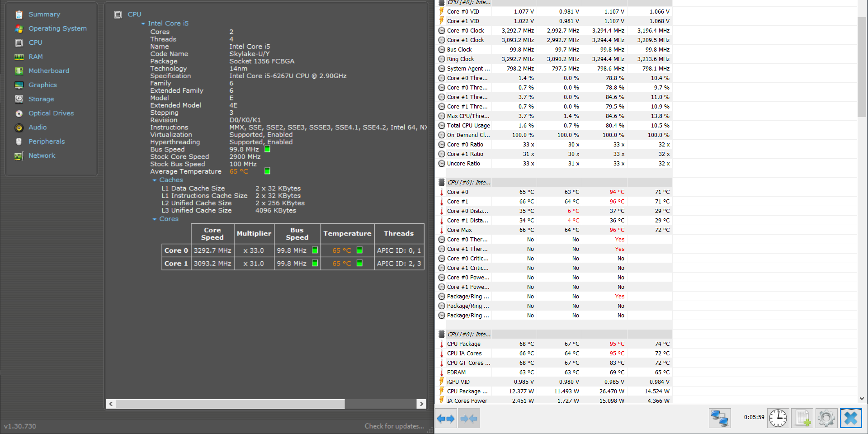The height and width of the screenshot is (434, 868).
Task: Start logging with the spreadsheet plus icon
Action: (802, 418)
